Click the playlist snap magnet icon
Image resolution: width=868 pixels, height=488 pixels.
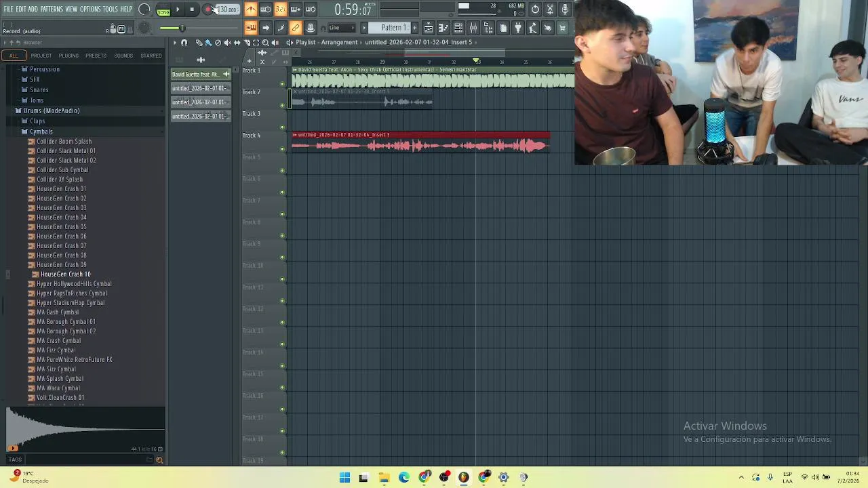pos(184,42)
